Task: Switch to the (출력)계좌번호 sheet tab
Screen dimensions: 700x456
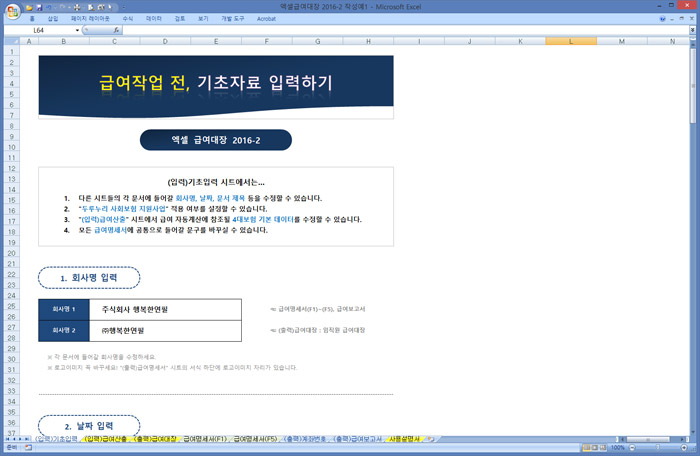Action: pos(305,439)
